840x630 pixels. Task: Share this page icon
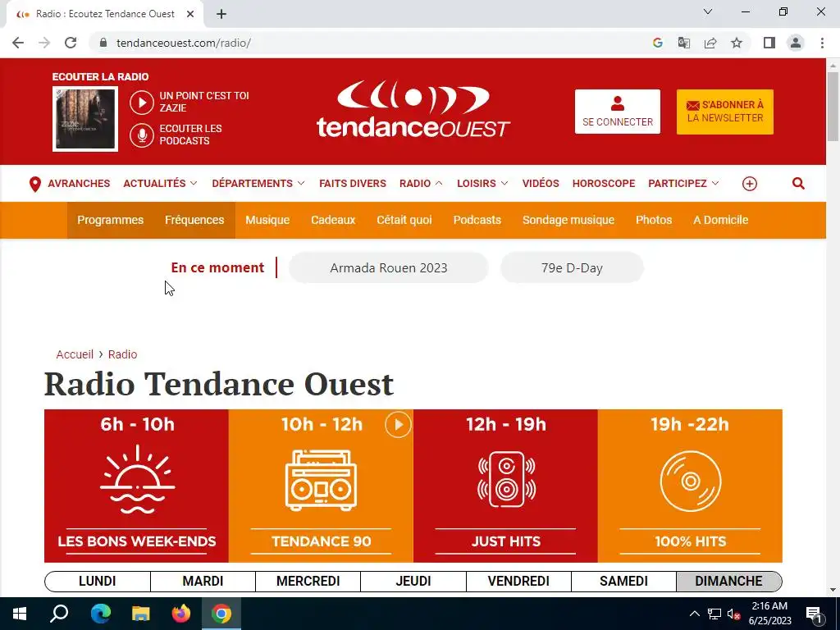710,43
